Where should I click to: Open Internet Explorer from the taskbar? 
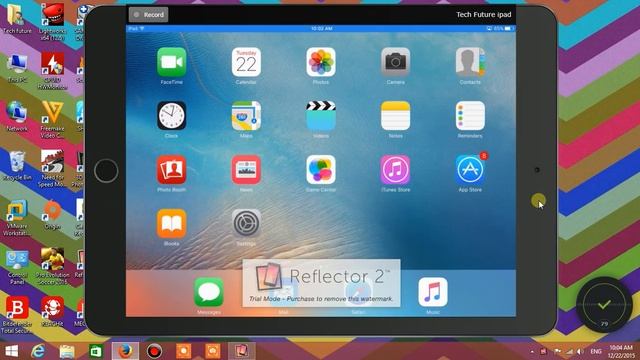point(38,351)
